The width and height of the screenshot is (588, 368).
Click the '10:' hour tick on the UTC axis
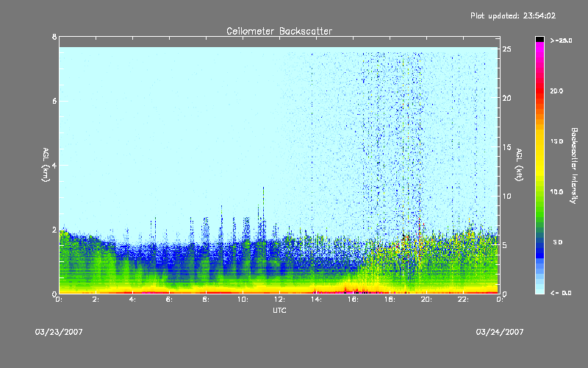tap(243, 300)
